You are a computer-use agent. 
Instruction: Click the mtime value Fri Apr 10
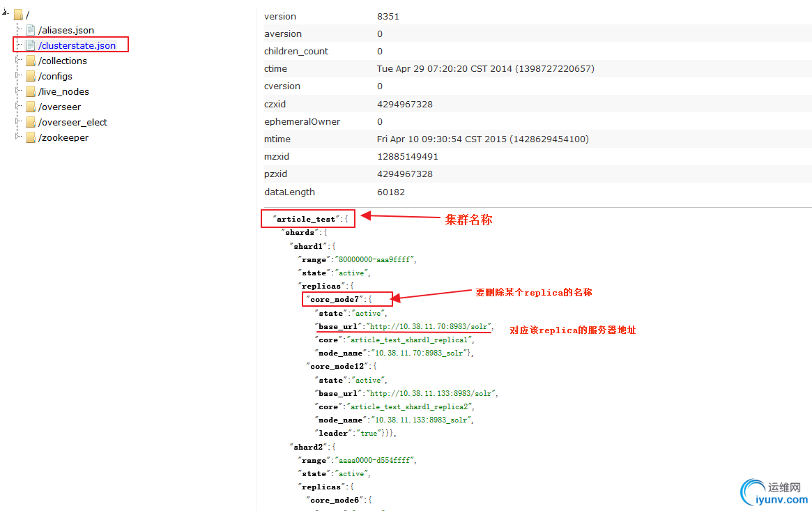482,139
